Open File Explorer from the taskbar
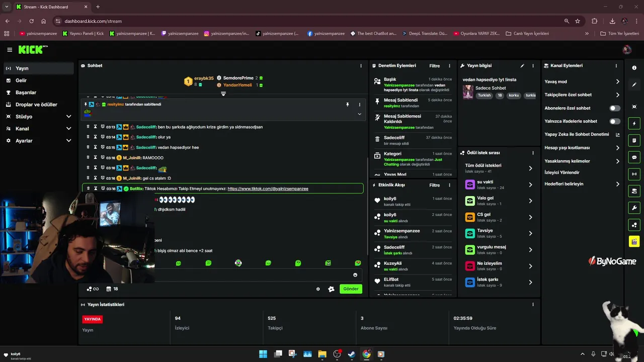This screenshot has width=644, height=362. coord(322,354)
